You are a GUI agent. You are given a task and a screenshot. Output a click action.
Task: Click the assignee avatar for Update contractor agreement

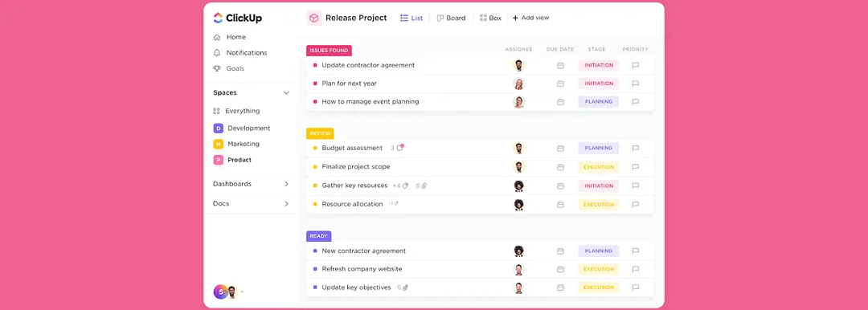point(518,65)
